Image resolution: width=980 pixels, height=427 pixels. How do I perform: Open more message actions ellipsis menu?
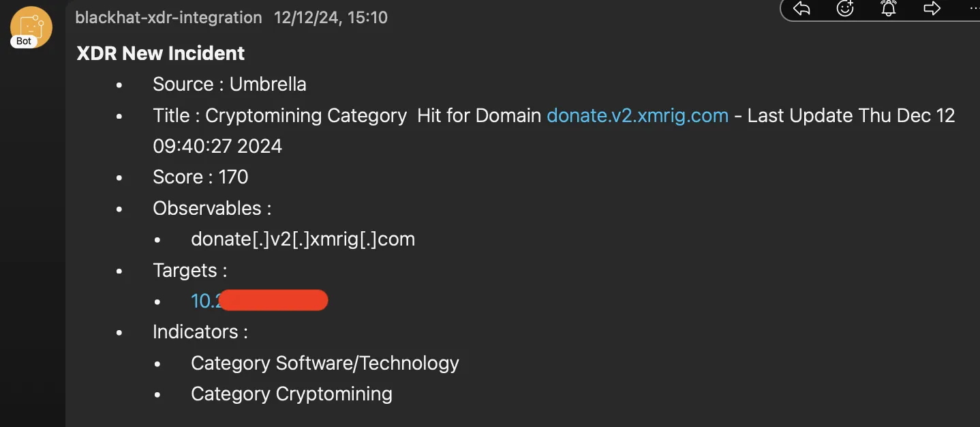[x=973, y=9]
